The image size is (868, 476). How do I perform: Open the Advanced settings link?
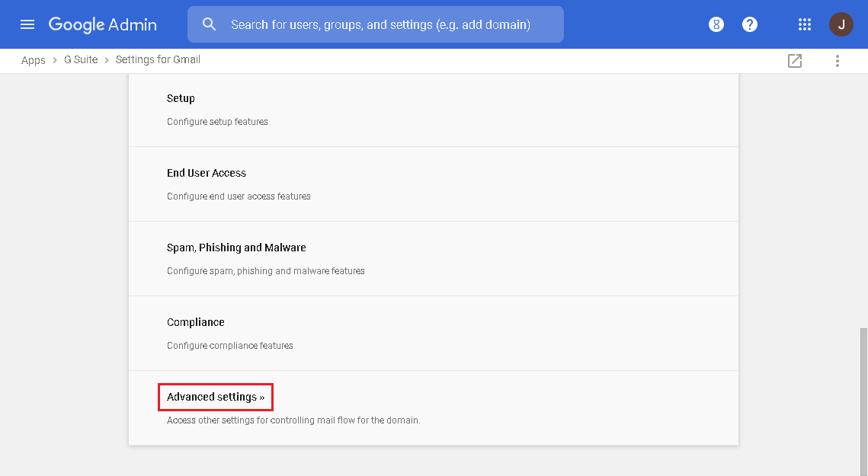coord(216,397)
